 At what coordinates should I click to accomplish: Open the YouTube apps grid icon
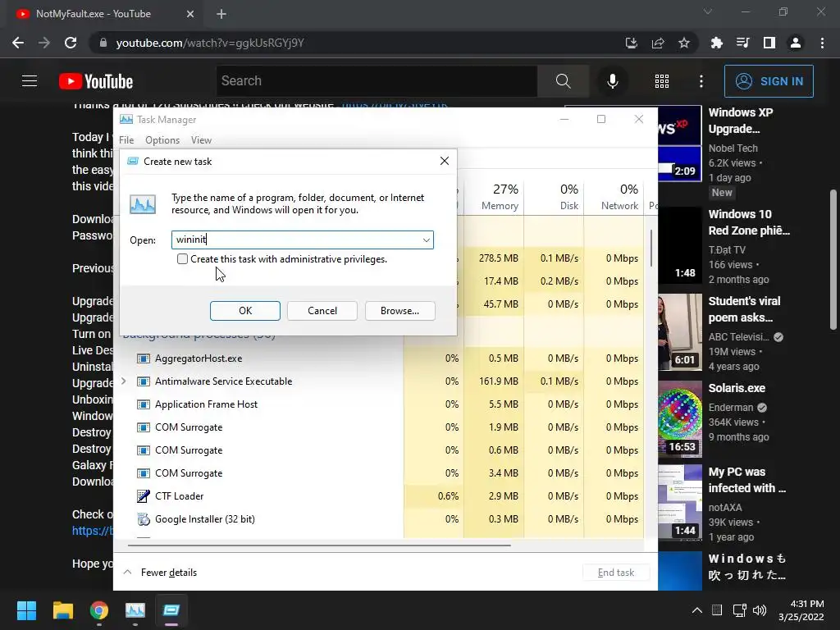pyautogui.click(x=662, y=81)
